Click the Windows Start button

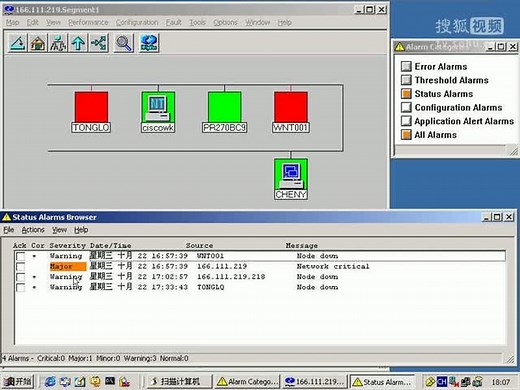[18, 381]
